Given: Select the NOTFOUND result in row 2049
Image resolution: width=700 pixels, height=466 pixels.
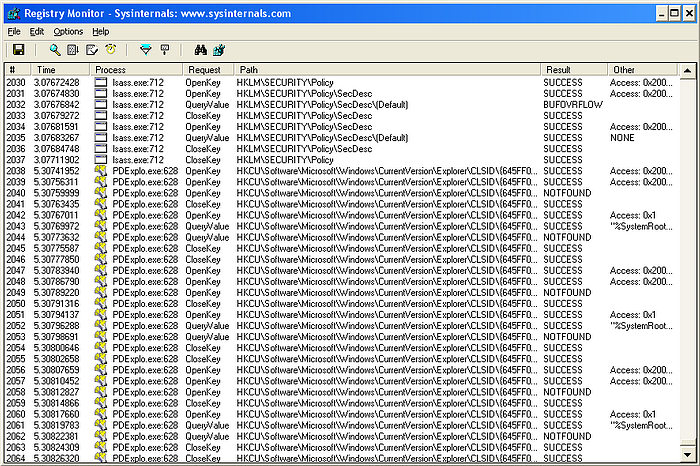Looking at the screenshot, I should coord(567,292).
